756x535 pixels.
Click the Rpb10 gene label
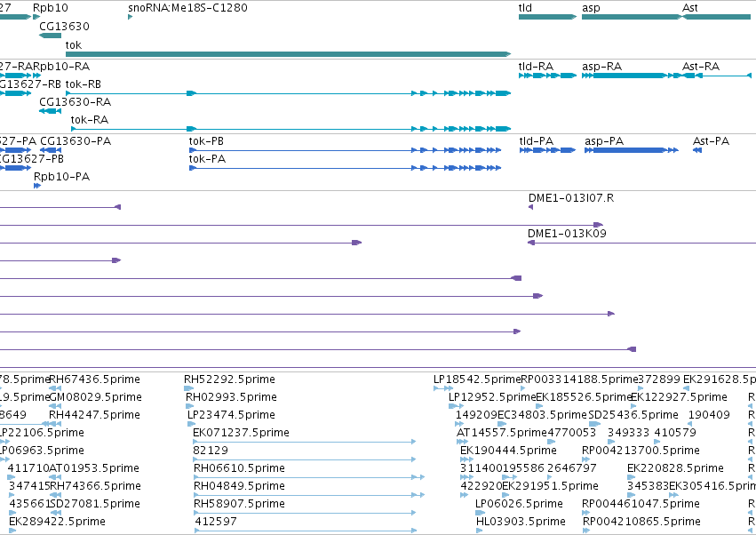(51, 8)
